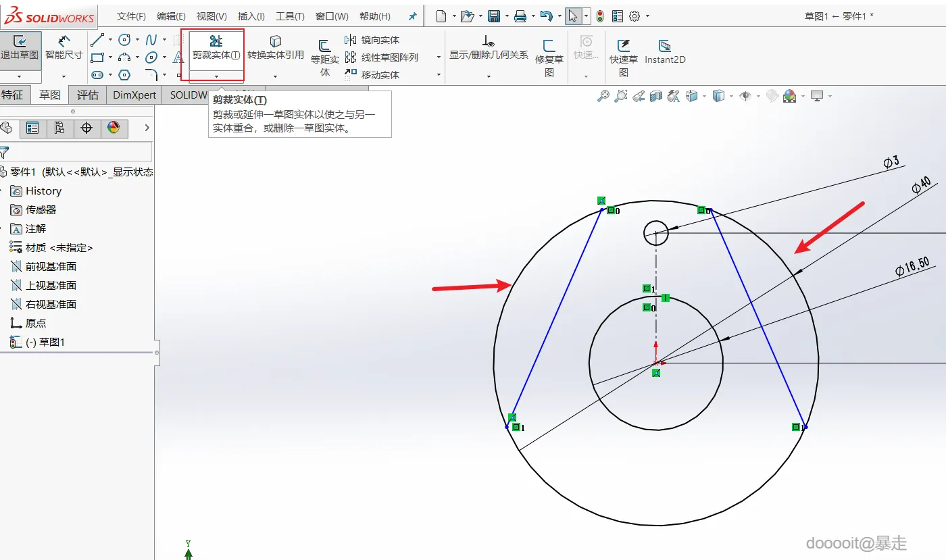Open the 插入(I) menu

[x=251, y=16]
